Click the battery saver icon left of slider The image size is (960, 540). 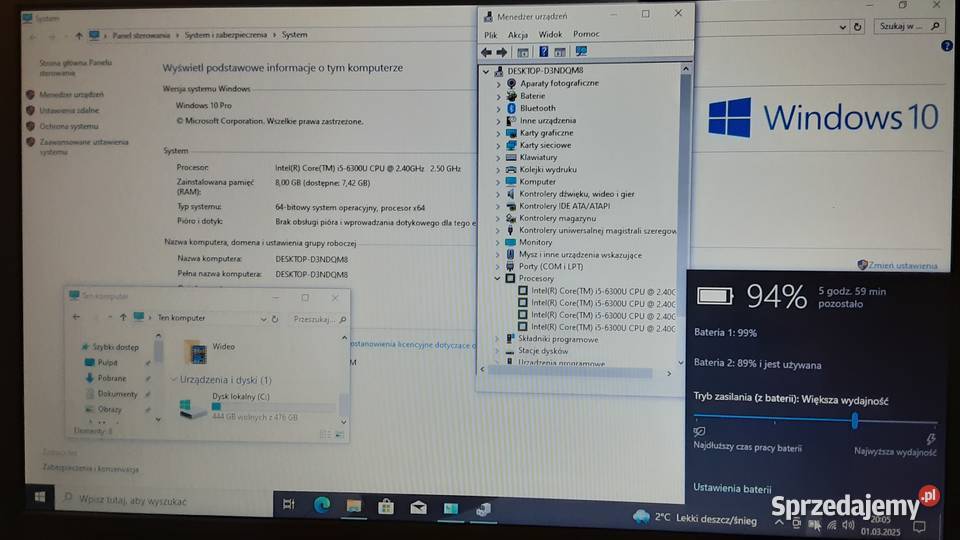click(699, 432)
